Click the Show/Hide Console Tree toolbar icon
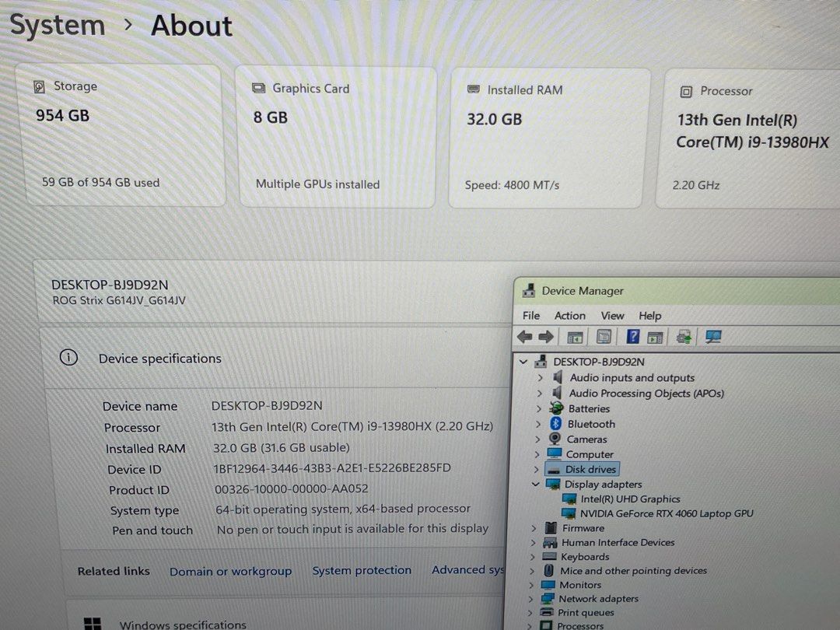840x630 pixels. 576,336
